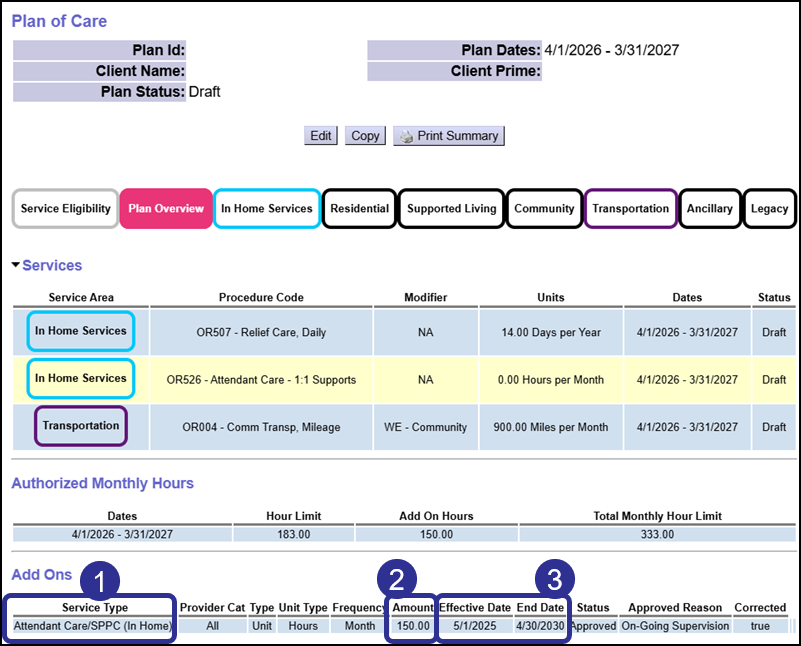Open the Legacy tab
The width and height of the screenshot is (801, 646).
coord(769,208)
